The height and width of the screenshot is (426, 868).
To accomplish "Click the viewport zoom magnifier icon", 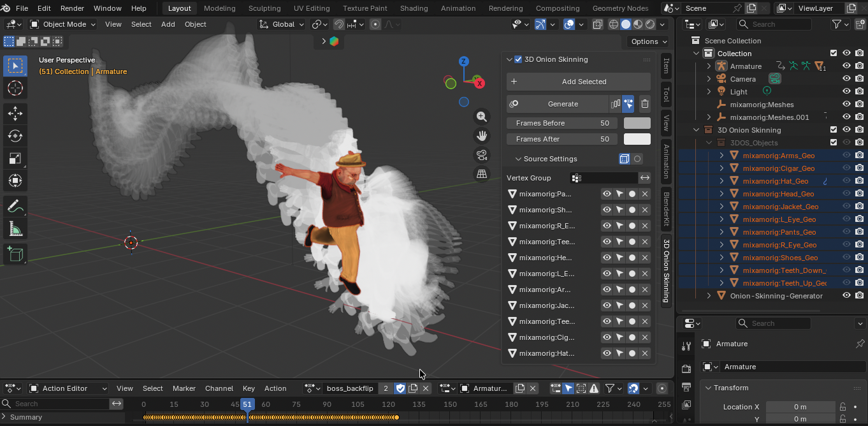I will coord(482,117).
